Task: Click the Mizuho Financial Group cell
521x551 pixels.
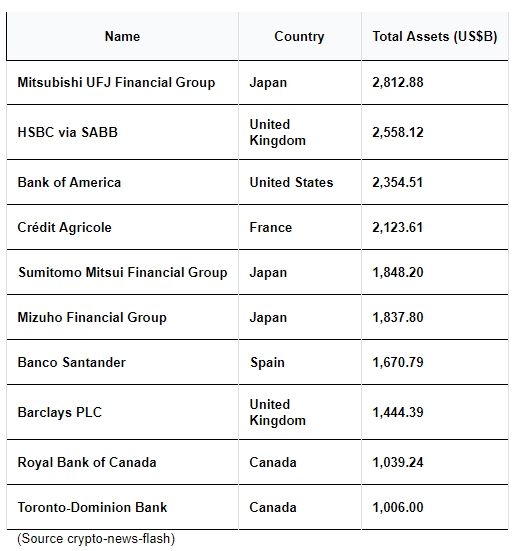Action: [x=122, y=317]
